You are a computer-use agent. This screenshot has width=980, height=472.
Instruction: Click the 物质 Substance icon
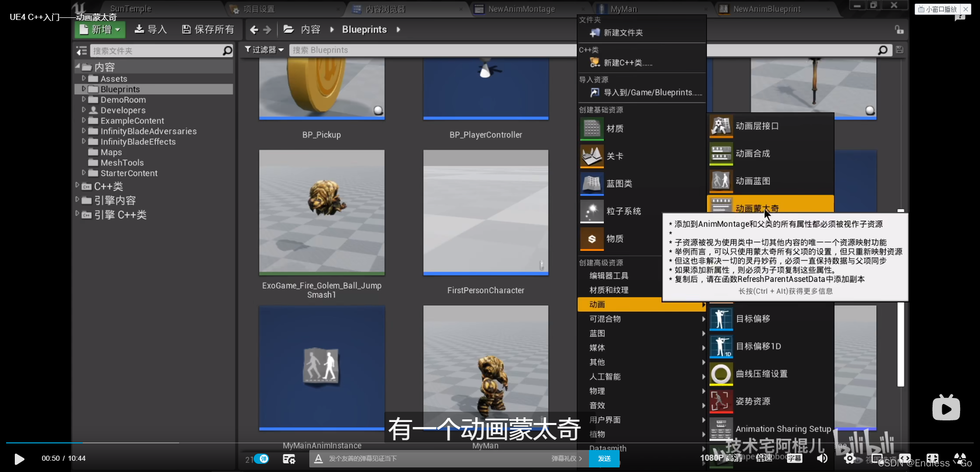pyautogui.click(x=592, y=239)
